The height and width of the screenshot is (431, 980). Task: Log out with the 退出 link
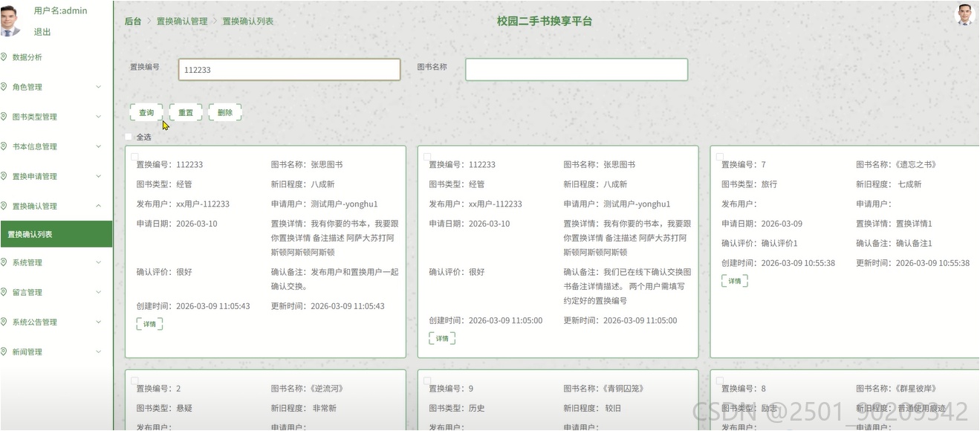pyautogui.click(x=42, y=32)
